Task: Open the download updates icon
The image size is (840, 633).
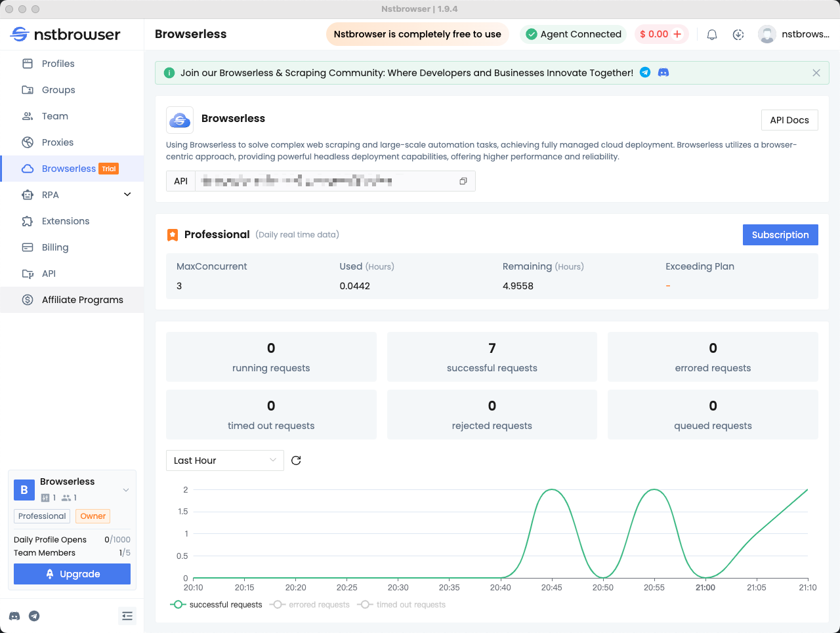Action: (x=738, y=35)
